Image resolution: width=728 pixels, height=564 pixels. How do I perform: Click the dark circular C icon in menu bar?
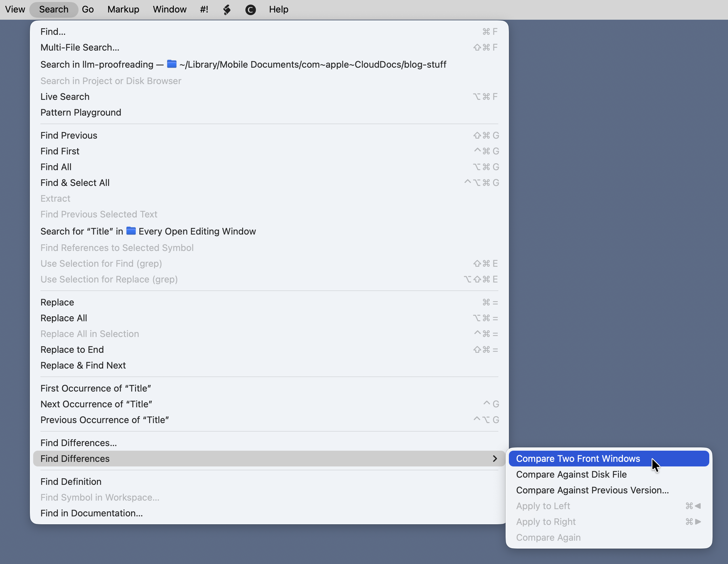[x=250, y=9]
